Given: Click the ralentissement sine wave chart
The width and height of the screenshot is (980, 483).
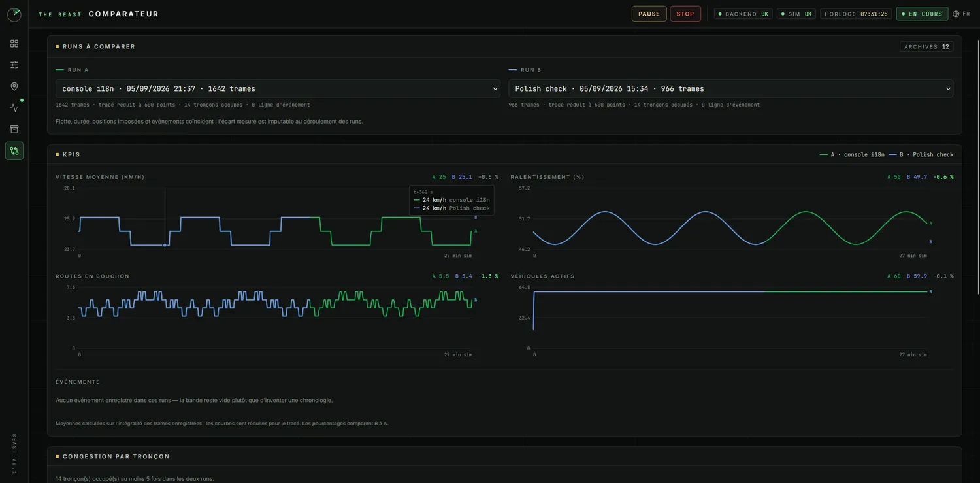Looking at the screenshot, I should (x=730, y=219).
